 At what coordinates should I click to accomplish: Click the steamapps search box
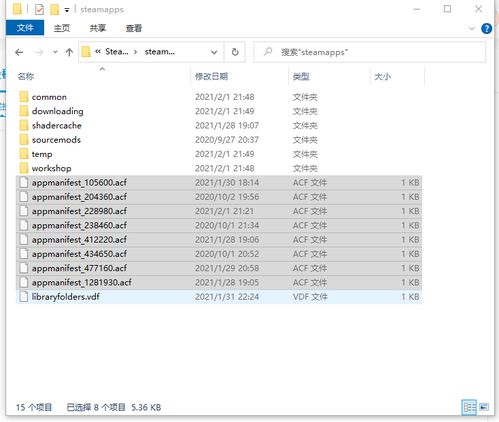tap(369, 52)
